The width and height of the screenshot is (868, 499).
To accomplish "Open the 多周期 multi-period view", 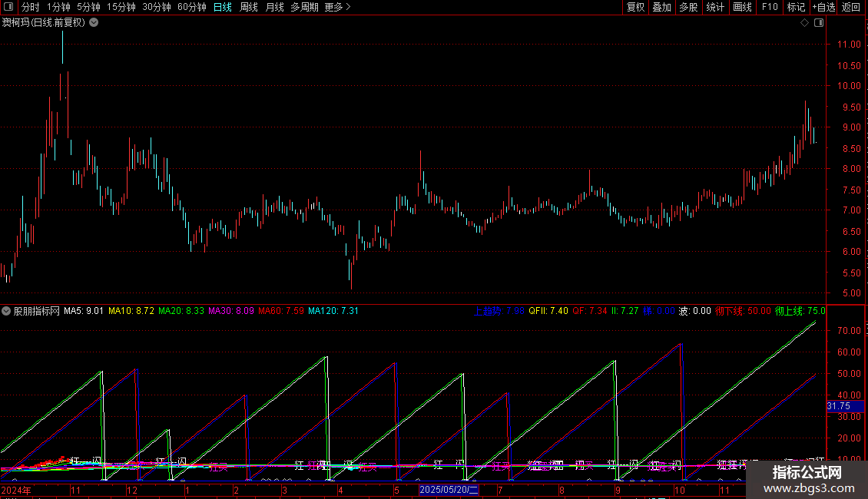I will coord(304,7).
